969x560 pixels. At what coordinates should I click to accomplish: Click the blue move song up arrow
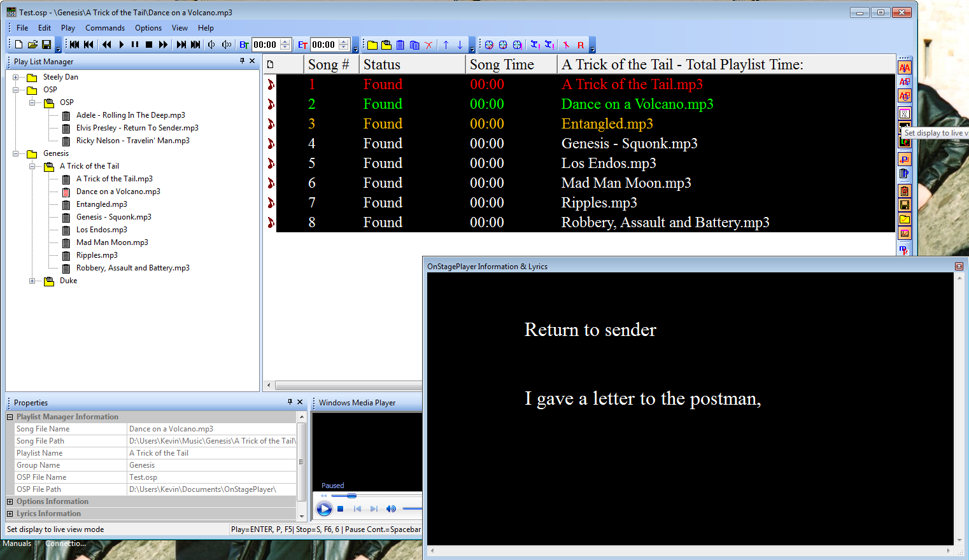(x=446, y=45)
